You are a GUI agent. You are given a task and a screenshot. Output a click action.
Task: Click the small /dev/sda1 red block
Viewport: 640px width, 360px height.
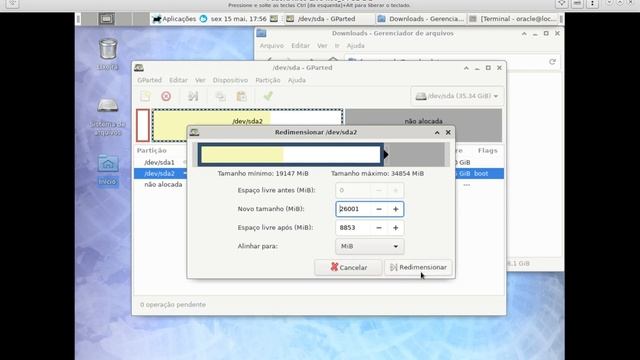143,125
